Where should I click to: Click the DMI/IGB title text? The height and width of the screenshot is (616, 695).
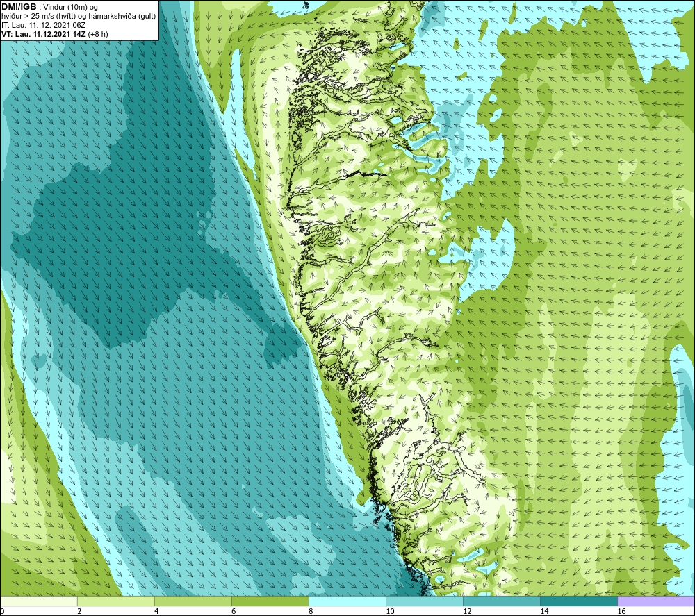pyautogui.click(x=19, y=7)
